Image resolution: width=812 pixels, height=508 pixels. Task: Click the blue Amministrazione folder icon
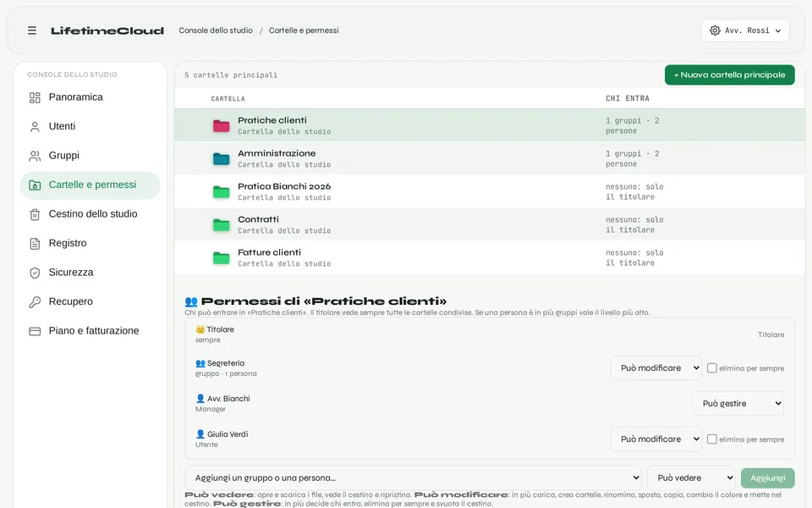[x=221, y=158]
